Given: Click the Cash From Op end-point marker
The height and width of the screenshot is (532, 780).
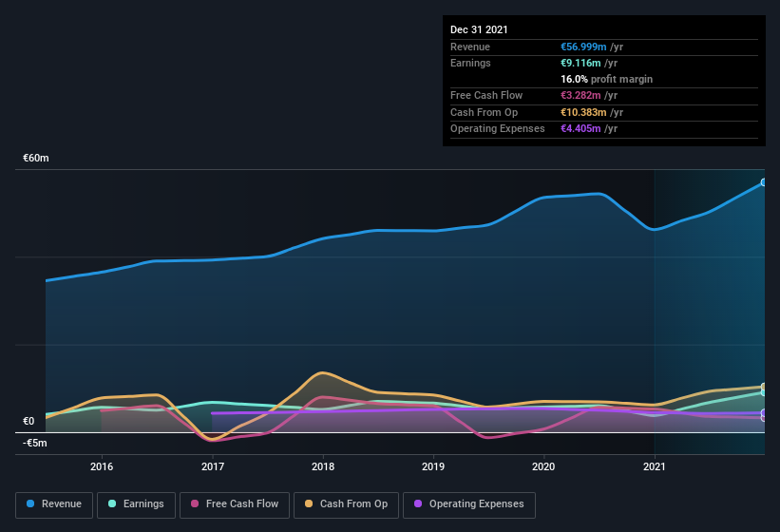Looking at the screenshot, I should [764, 387].
